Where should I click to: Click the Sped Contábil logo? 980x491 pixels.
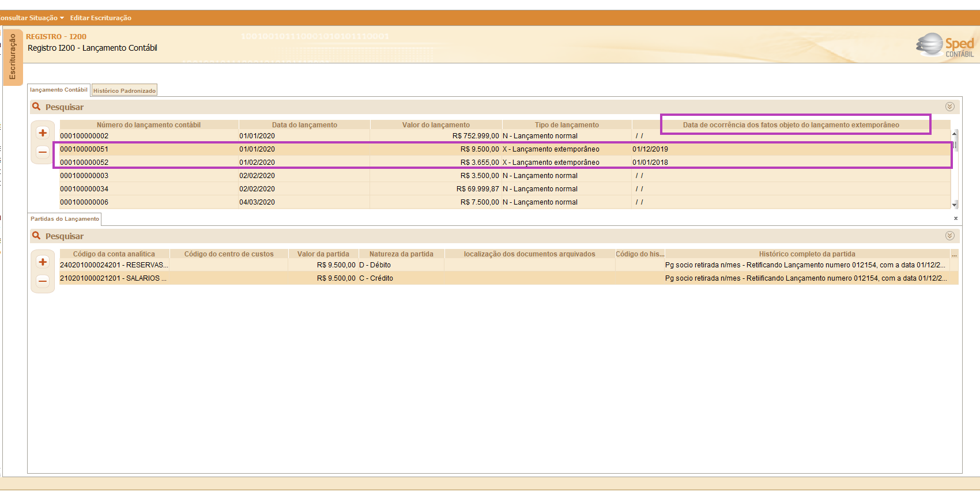[945, 45]
